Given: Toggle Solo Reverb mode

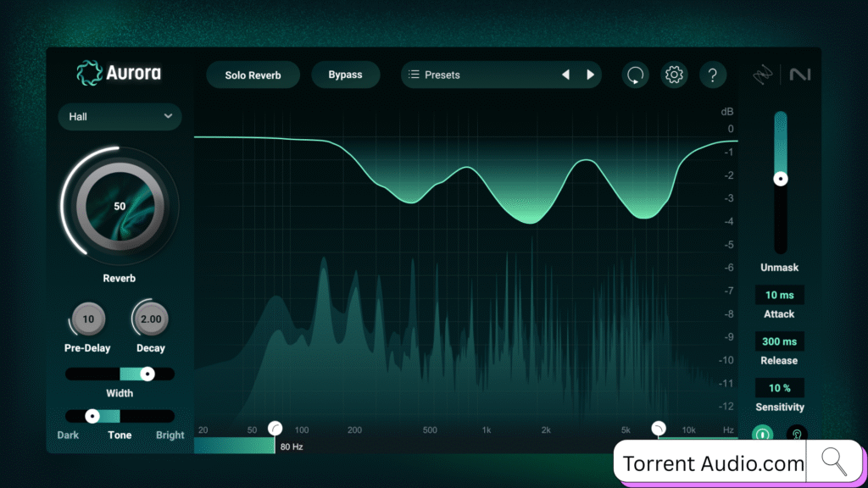Looking at the screenshot, I should (x=253, y=75).
